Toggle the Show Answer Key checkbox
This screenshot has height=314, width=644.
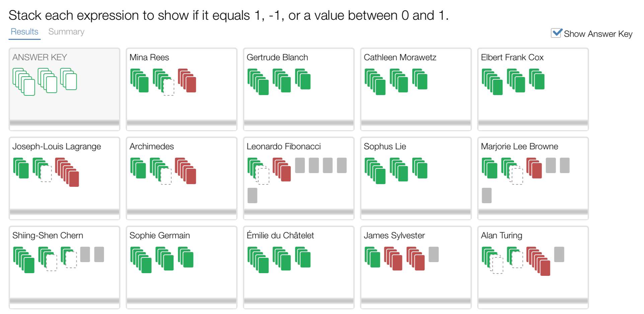pos(556,33)
